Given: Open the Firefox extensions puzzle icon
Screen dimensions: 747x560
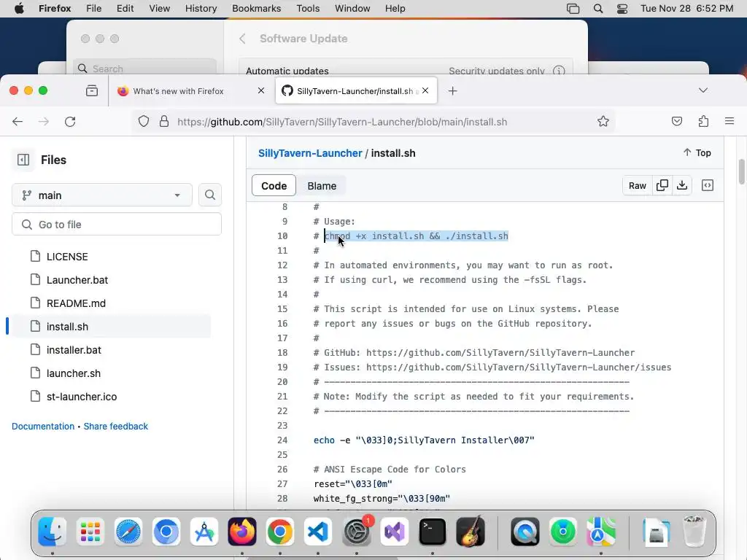Looking at the screenshot, I should 703,122.
